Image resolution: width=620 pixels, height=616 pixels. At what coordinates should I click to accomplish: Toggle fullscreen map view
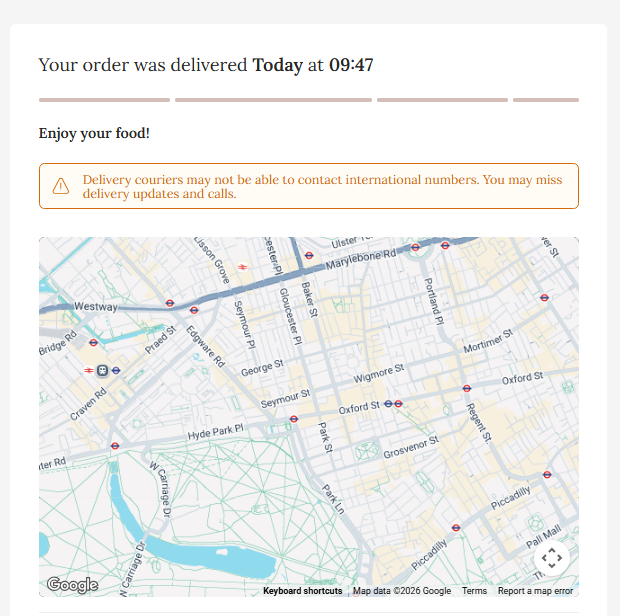tap(551, 558)
